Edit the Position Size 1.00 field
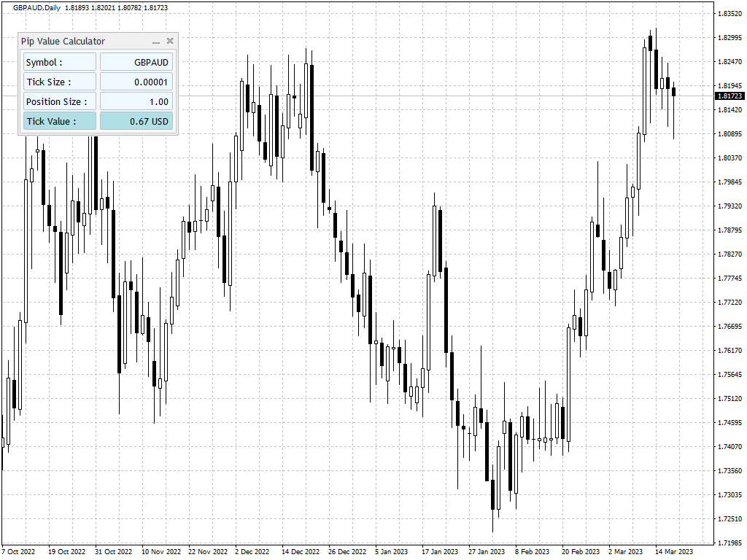The width and height of the screenshot is (747, 560). click(136, 102)
